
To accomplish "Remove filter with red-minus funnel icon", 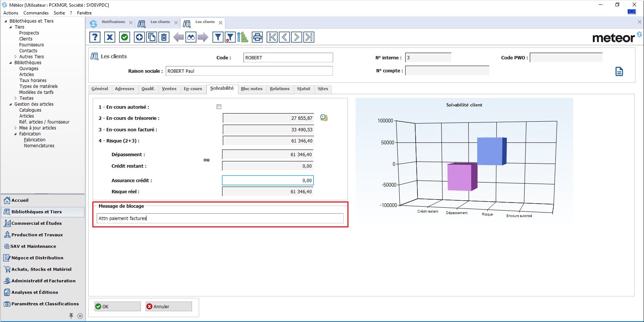I will click(x=230, y=37).
